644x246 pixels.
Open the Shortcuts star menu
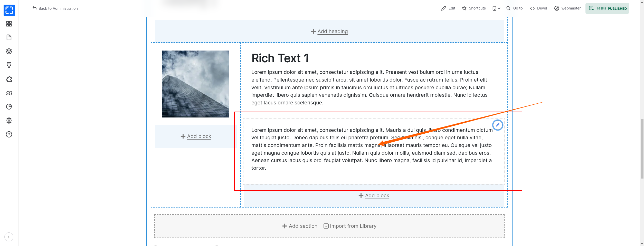coord(474,8)
